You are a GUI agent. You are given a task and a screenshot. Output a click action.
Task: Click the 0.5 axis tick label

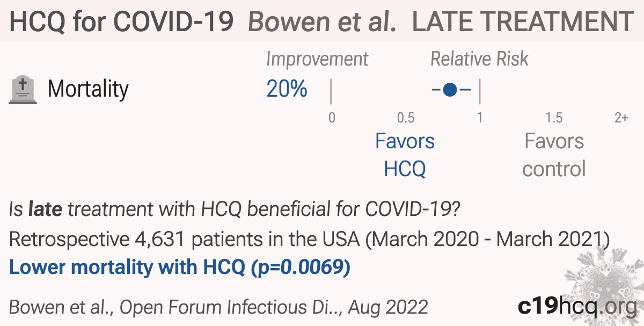(x=406, y=118)
